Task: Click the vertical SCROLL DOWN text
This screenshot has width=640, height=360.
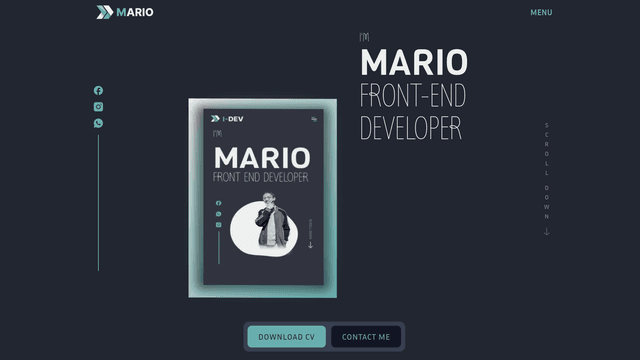Action: tap(547, 171)
